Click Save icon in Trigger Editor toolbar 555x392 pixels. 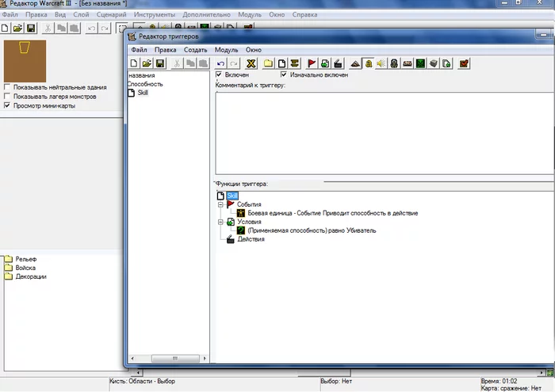pyautogui.click(x=160, y=63)
